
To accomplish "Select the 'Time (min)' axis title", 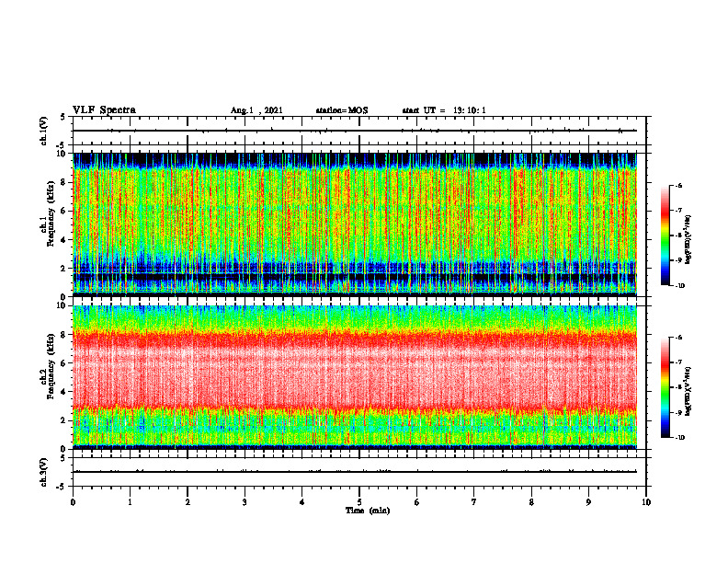I will pyautogui.click(x=368, y=511).
